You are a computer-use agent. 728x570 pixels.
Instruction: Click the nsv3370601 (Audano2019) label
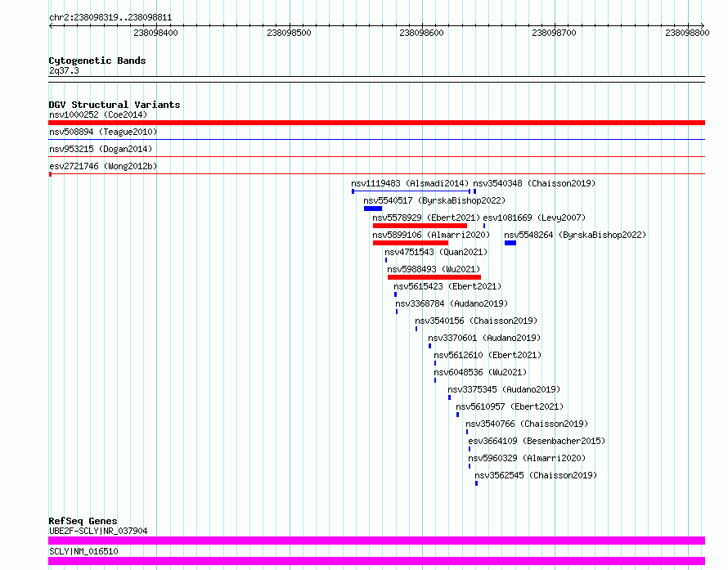click(x=484, y=338)
